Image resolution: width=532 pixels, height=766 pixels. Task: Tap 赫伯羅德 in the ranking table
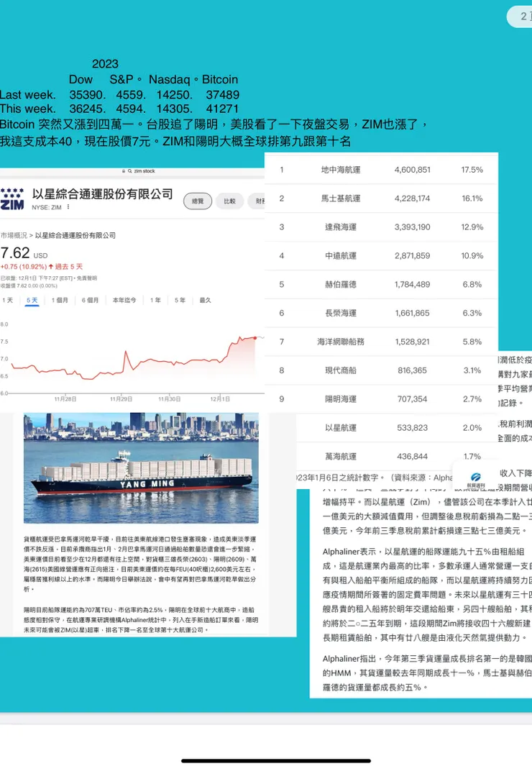[x=341, y=284]
